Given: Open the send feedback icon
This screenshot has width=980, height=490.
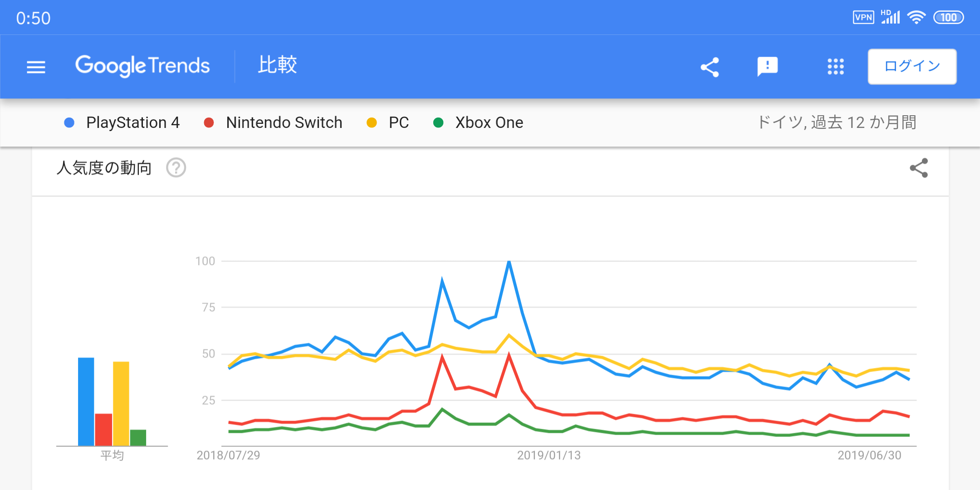Looking at the screenshot, I should tap(767, 67).
